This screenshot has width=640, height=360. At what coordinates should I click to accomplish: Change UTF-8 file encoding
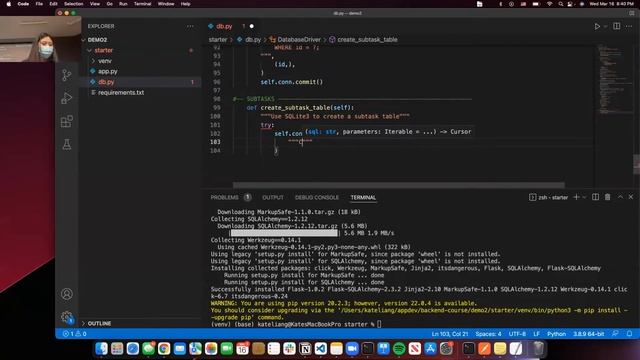pos(517,334)
